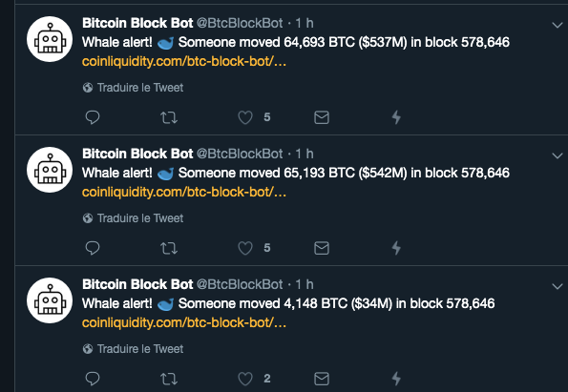The image size is (568, 392).
Task: Retweet the 65,193 BTC ($542M) tweet
Action: (169, 248)
